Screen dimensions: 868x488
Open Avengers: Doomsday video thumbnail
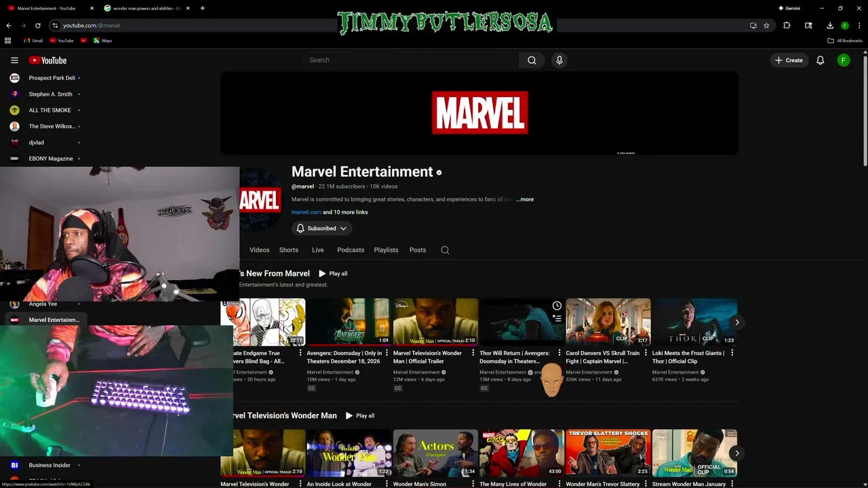pos(349,322)
